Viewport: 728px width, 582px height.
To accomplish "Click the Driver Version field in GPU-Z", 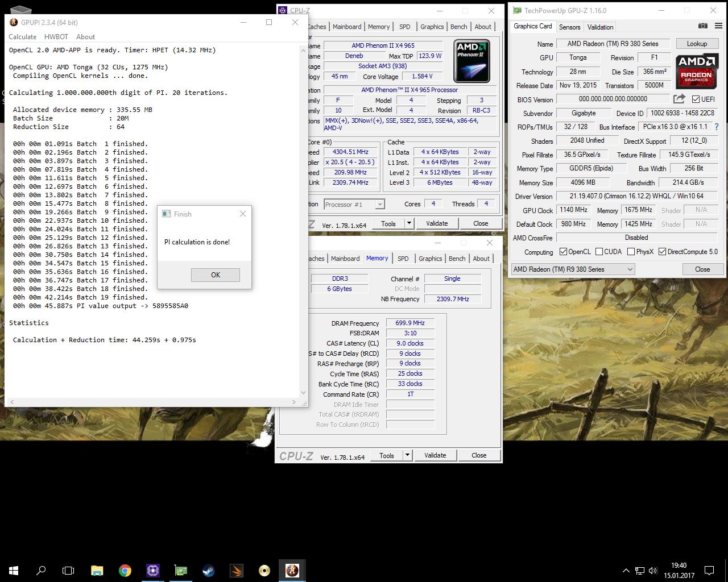I will click(x=636, y=196).
